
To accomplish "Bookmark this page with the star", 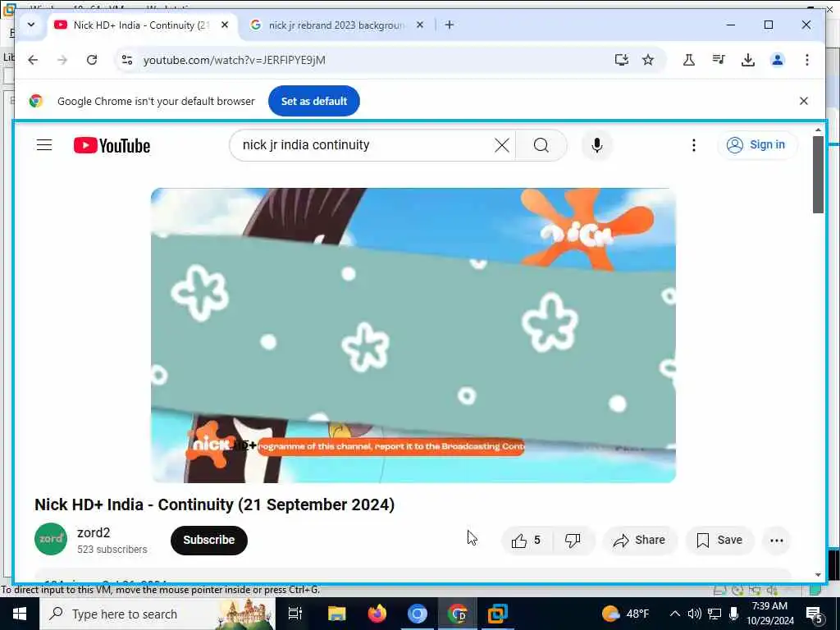I will click(x=648, y=60).
